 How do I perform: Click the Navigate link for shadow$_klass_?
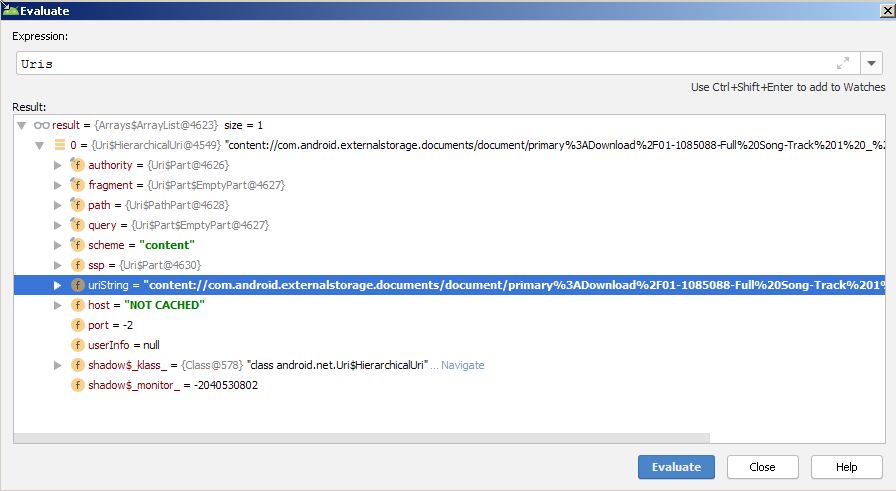click(462, 365)
